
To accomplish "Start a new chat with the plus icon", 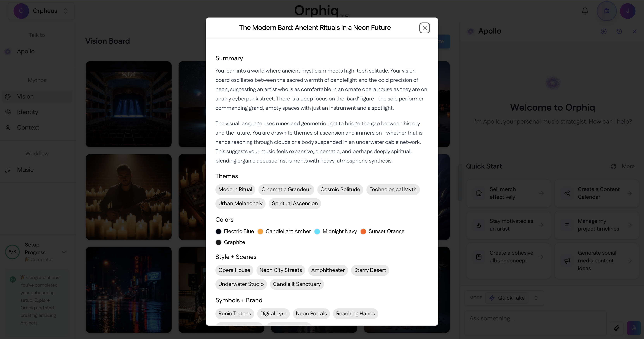I will [604, 31].
